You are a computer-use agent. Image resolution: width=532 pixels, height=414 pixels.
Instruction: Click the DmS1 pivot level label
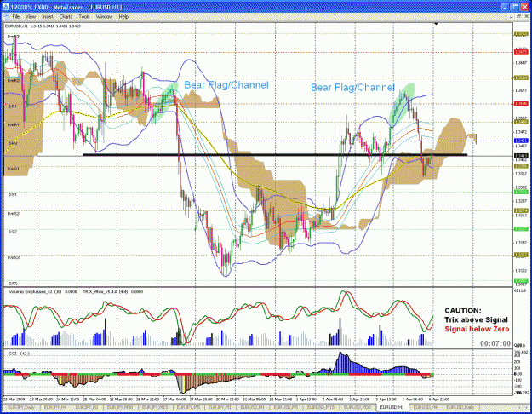[14, 169]
